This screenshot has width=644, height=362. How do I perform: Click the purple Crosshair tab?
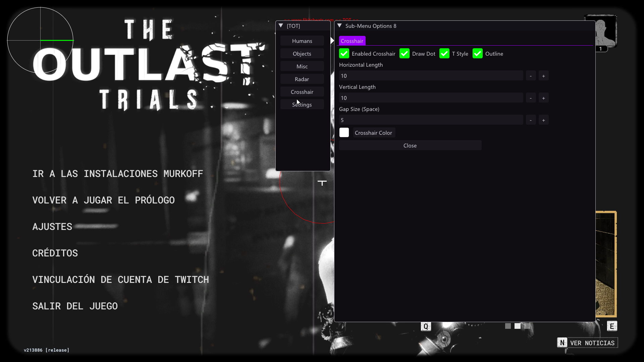tap(352, 41)
